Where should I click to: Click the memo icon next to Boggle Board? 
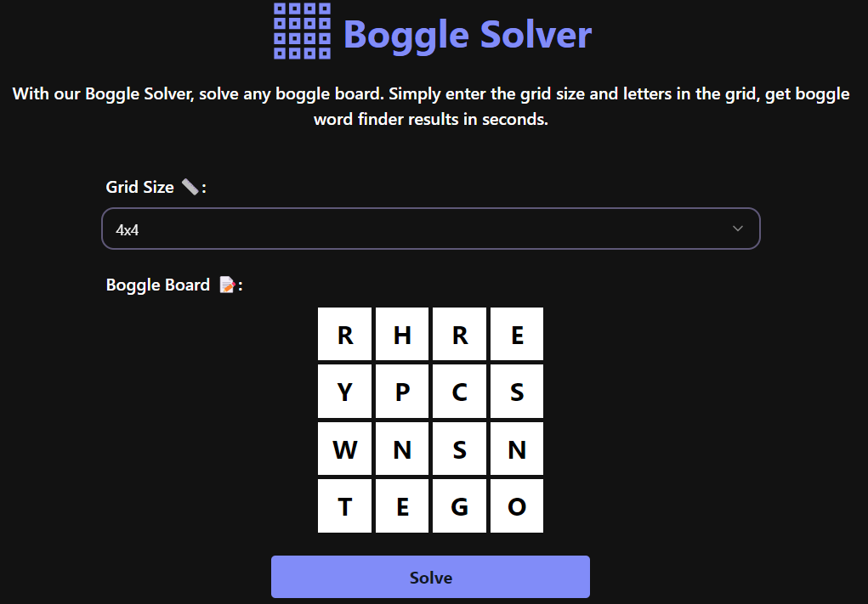[x=226, y=285]
